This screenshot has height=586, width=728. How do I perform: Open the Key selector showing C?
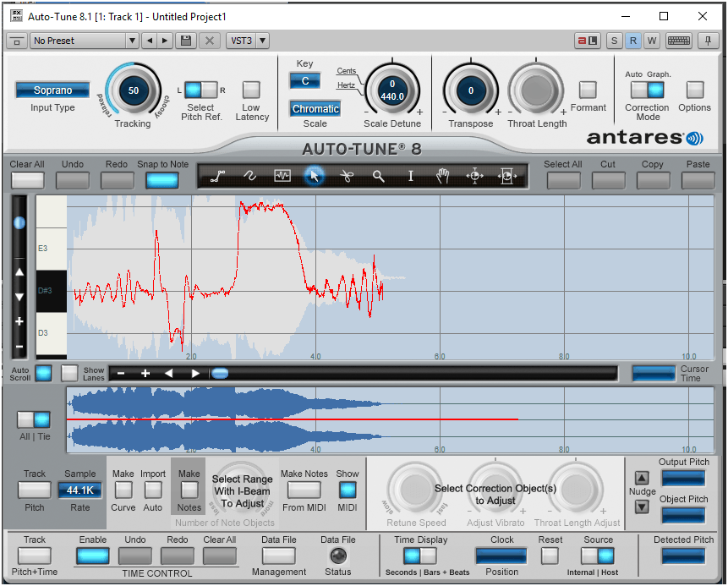click(305, 81)
